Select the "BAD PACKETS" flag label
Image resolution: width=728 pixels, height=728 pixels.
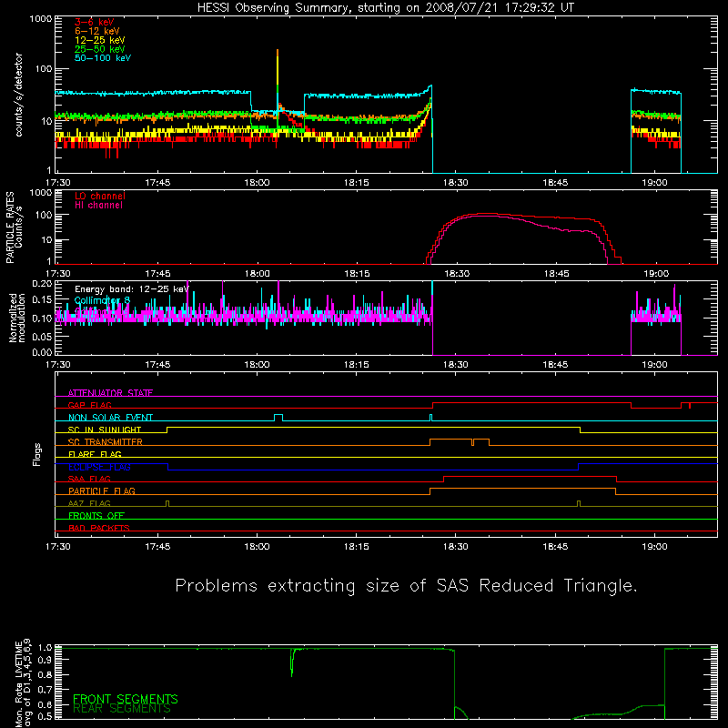(99, 528)
